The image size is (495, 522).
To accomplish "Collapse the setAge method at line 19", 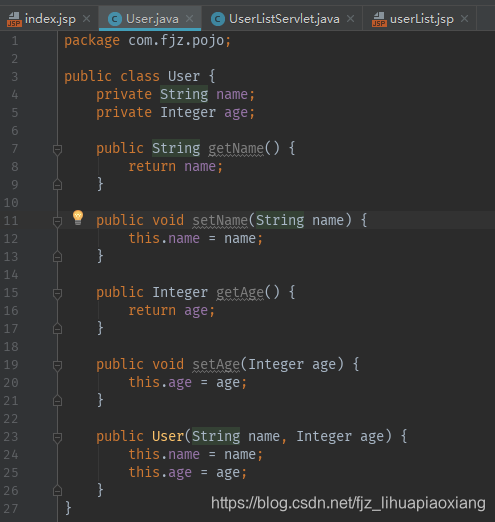I will [x=57, y=366].
